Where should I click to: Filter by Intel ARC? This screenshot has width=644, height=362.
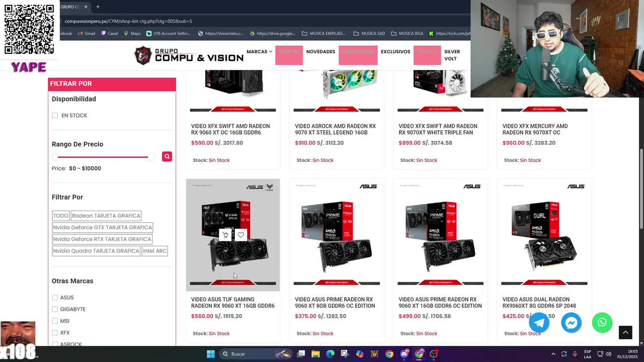(154, 251)
